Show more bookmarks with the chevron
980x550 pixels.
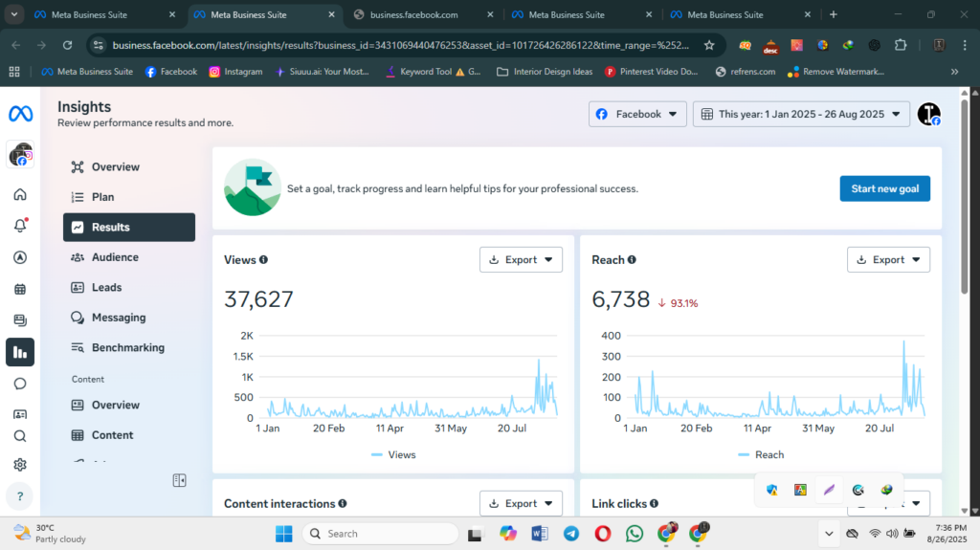click(954, 72)
